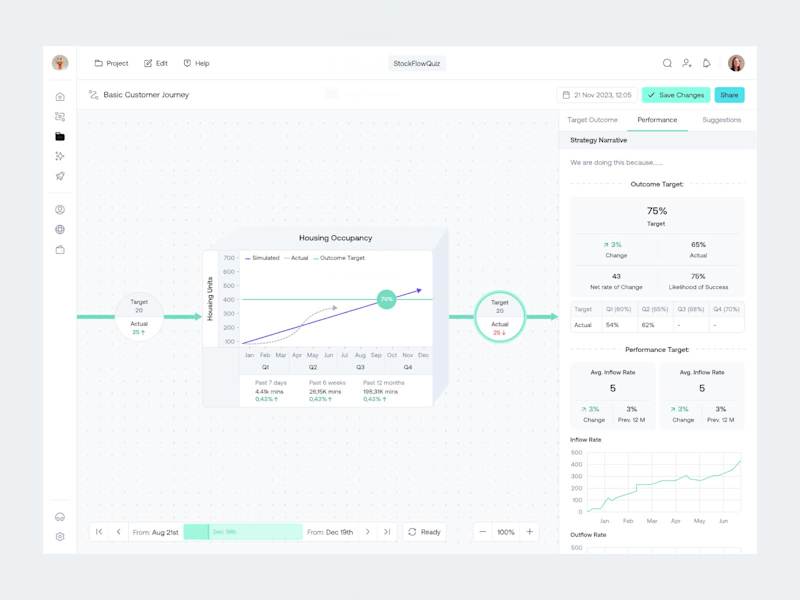Toggle the Actual series in the chart legend
This screenshot has width=800, height=600.
tap(296, 258)
